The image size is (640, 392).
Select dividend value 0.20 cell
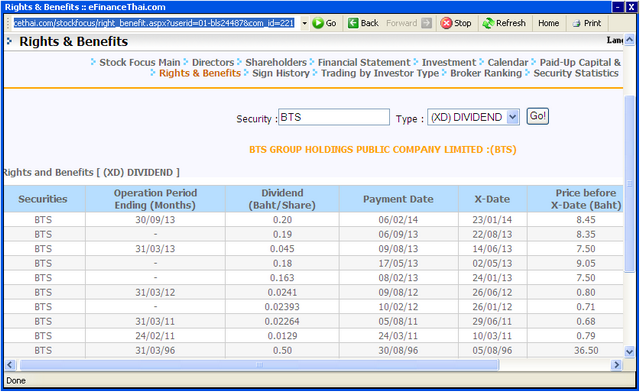pos(282,220)
